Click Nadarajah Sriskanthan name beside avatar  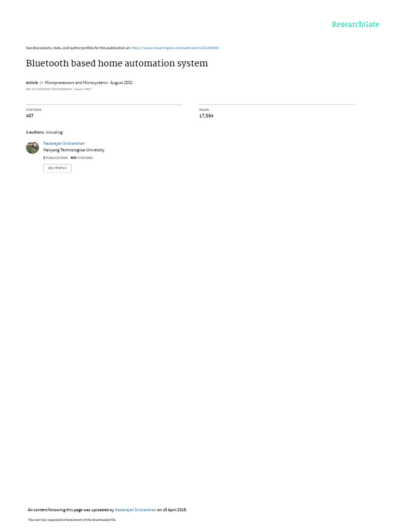click(x=64, y=143)
